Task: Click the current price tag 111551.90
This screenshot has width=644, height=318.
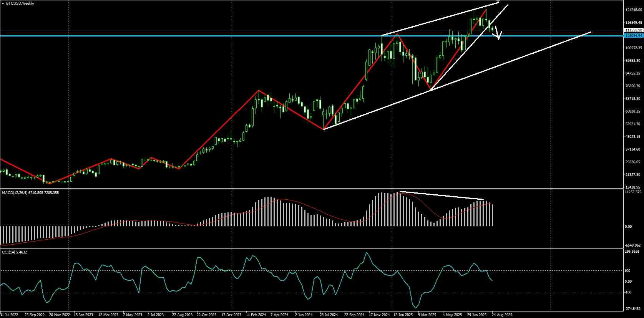Action: click(634, 30)
